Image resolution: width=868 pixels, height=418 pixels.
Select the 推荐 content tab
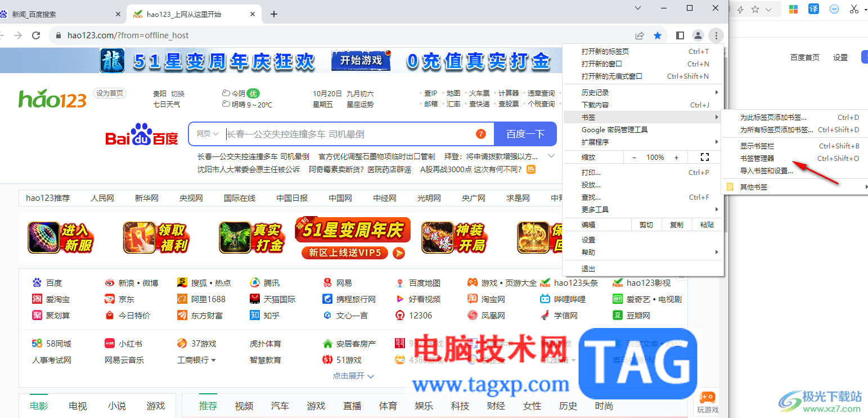click(x=208, y=406)
